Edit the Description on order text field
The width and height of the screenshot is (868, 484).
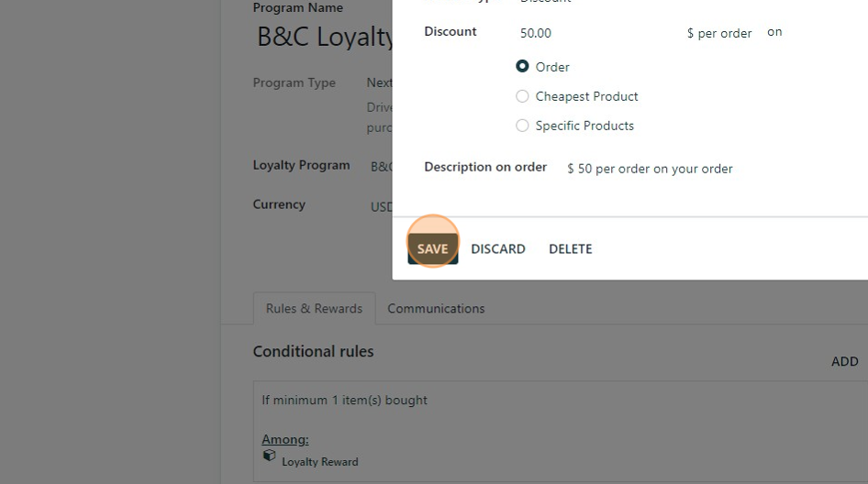tap(650, 169)
